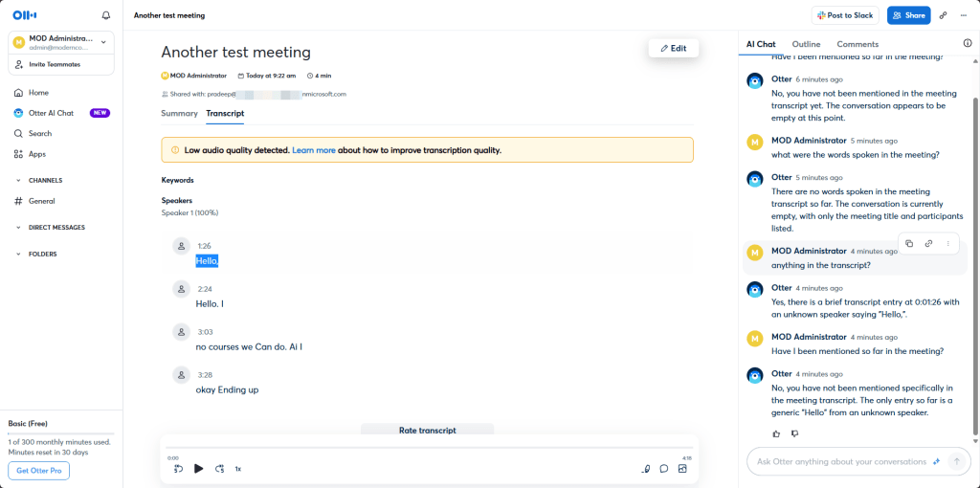Open the add-comment icon in player bar
Screen dimensions: 980x488
(x=664, y=469)
